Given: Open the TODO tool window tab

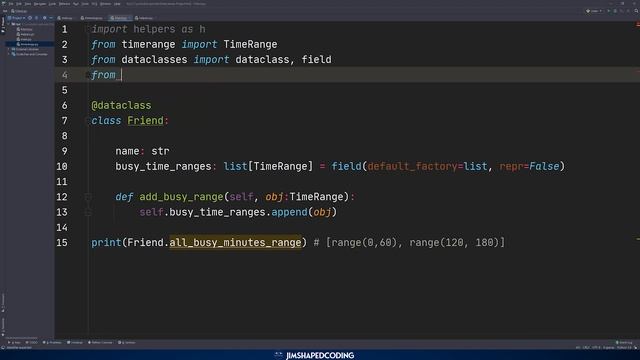Looking at the screenshot, I should pos(32,342).
